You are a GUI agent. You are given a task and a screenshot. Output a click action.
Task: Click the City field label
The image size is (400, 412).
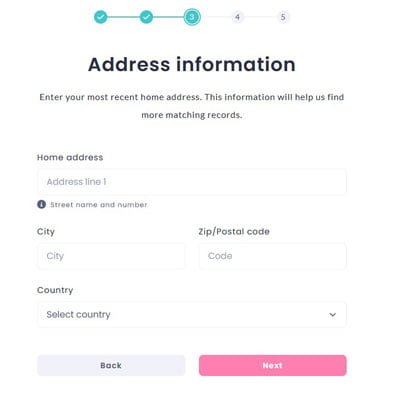pos(46,232)
